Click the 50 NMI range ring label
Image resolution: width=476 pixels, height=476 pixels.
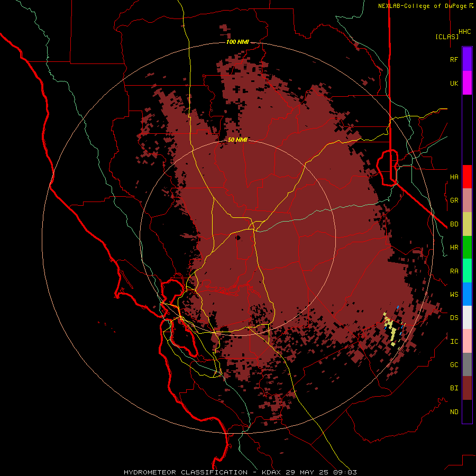pyautogui.click(x=237, y=140)
